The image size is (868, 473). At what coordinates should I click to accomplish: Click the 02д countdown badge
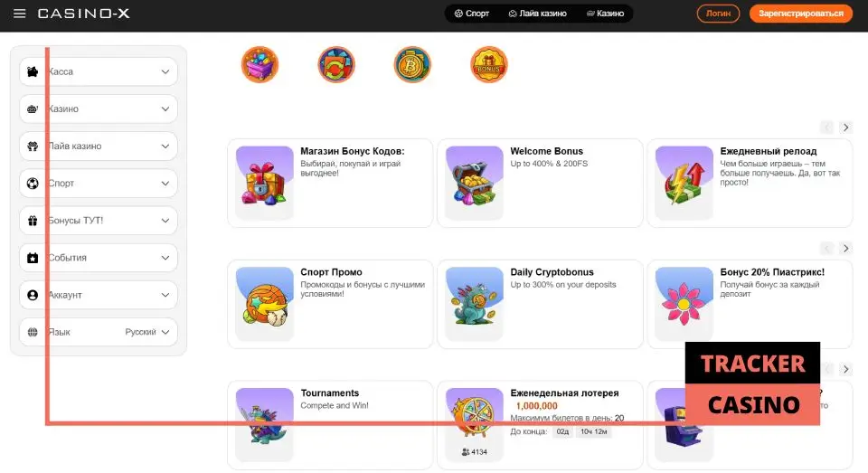pos(562,431)
